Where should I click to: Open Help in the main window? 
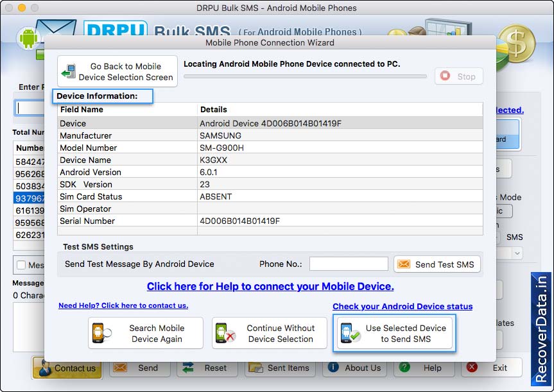(424, 368)
